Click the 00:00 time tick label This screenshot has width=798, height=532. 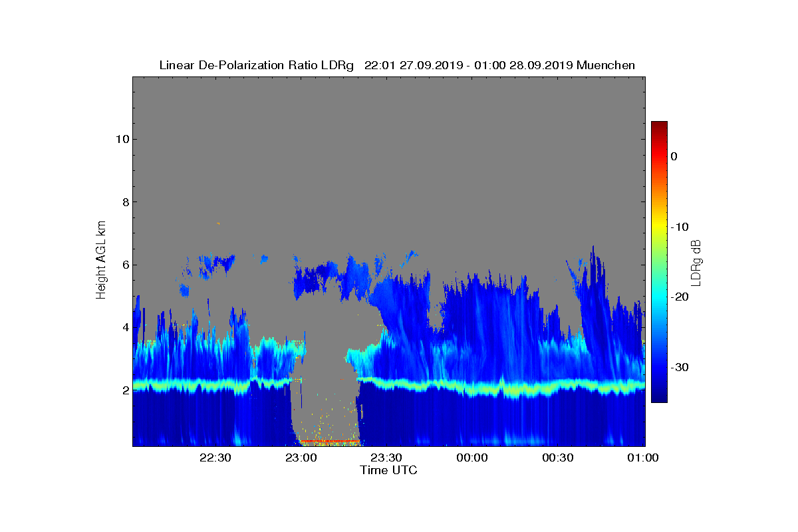(x=472, y=458)
